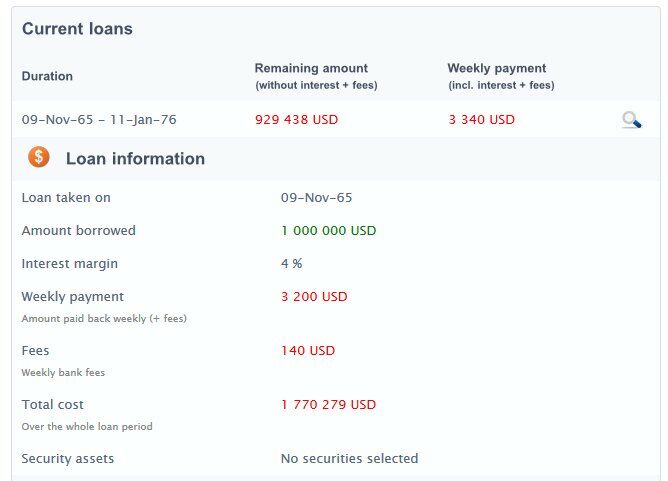
Task: Click the 3 340 USD weekly payment value
Action: pyautogui.click(x=481, y=120)
